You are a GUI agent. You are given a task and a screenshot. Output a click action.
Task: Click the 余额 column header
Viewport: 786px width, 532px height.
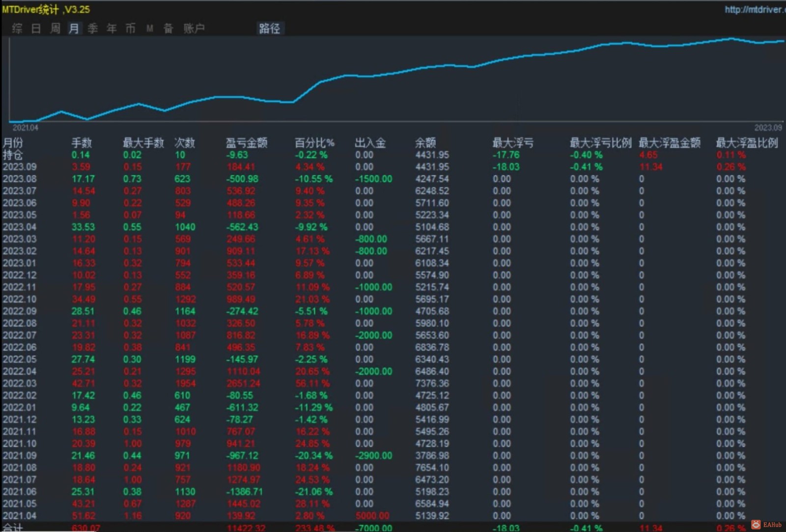pos(425,143)
